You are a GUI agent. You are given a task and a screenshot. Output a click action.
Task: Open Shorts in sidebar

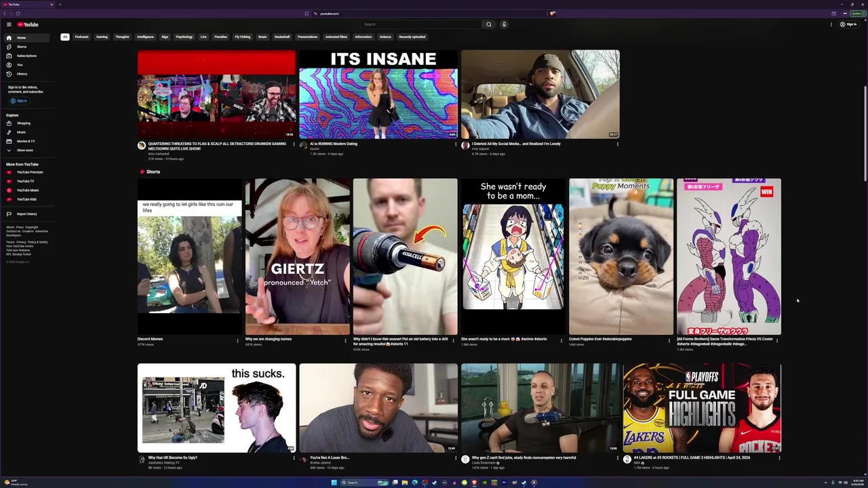[x=25, y=47]
